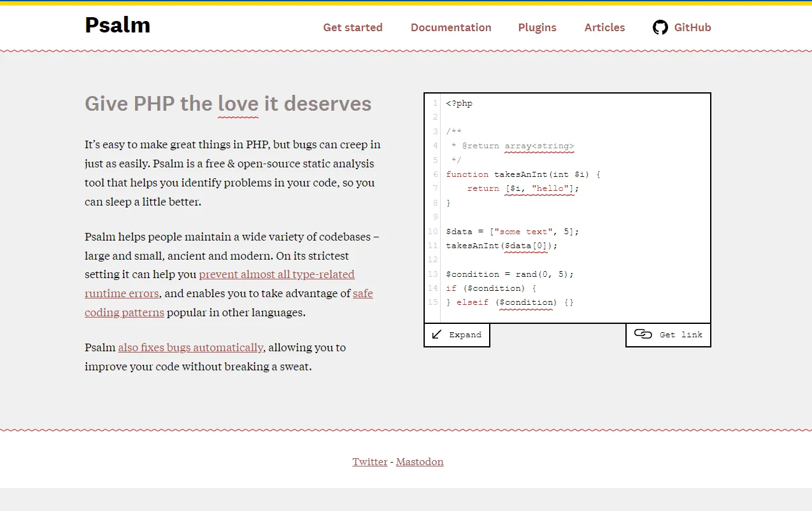Click the Get started navigation item
Image resolution: width=812 pixels, height=511 pixels.
(353, 27)
